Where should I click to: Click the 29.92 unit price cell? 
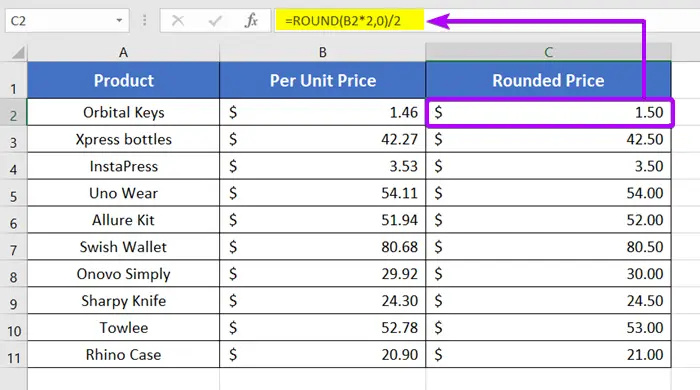(322, 274)
